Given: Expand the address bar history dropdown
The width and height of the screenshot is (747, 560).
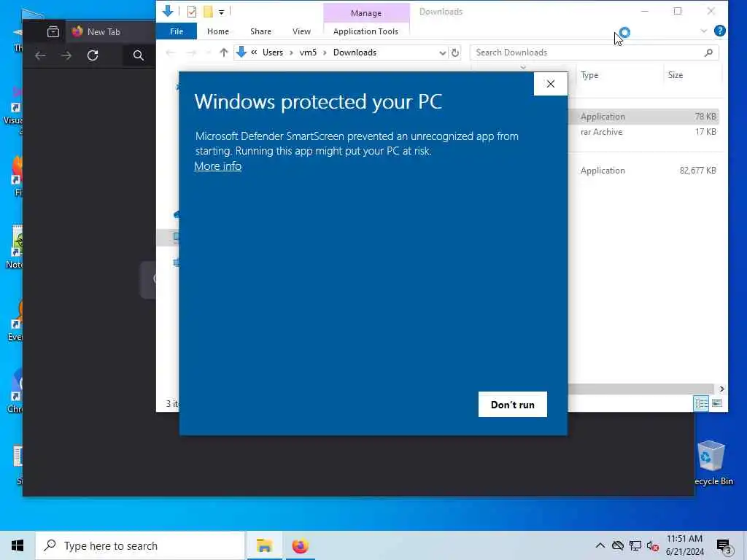Looking at the screenshot, I should [442, 52].
